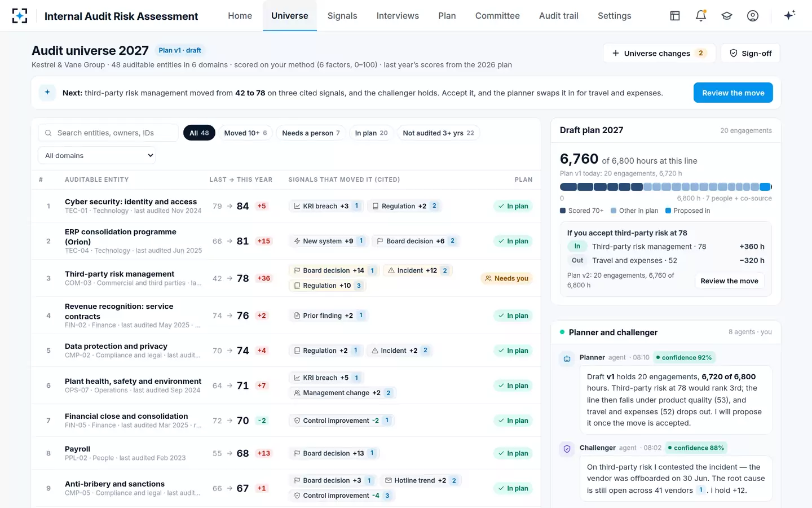
Task: Open the Universe changes button
Action: click(x=659, y=53)
